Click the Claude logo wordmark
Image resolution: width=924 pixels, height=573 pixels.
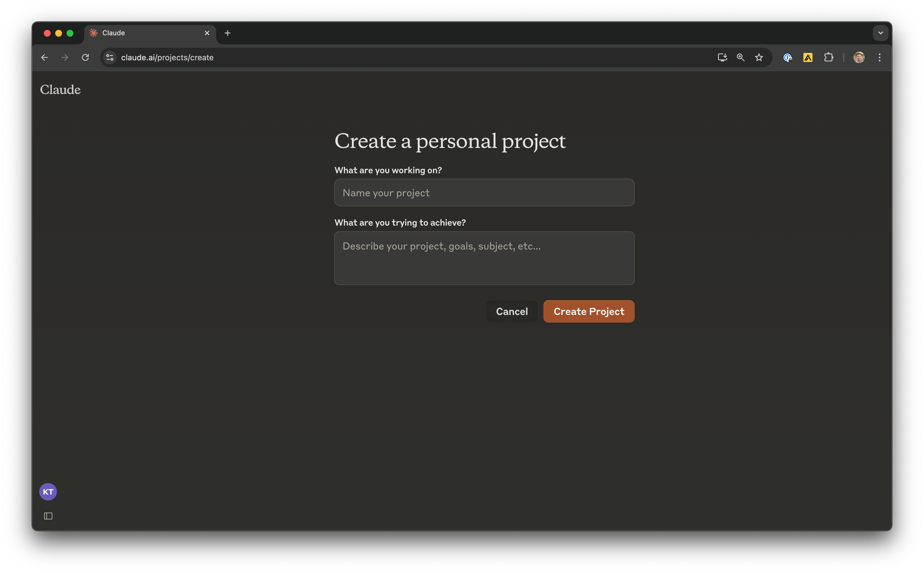60,90
